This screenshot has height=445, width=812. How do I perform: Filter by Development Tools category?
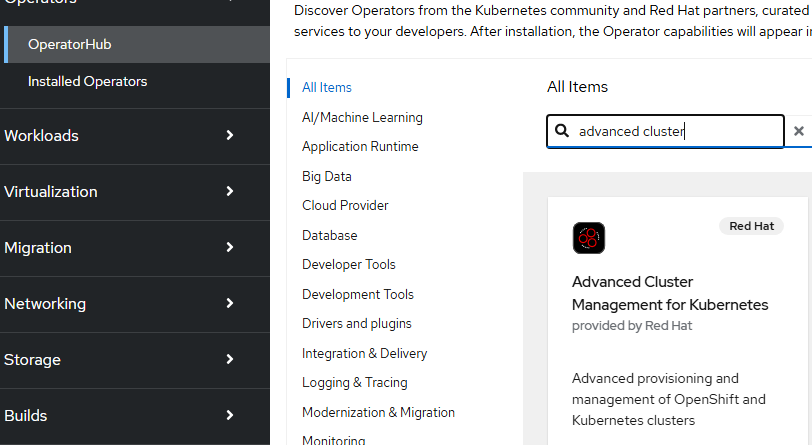click(x=358, y=295)
